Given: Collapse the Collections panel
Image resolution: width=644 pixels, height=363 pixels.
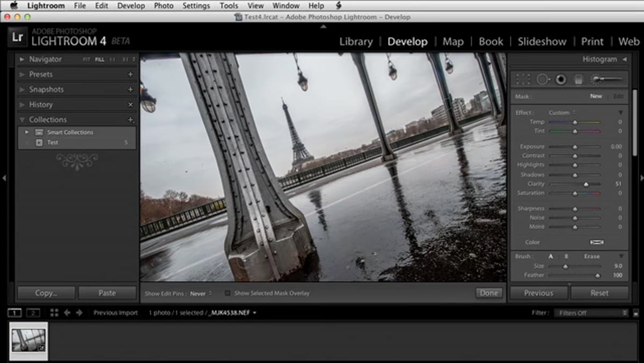Looking at the screenshot, I should 22,120.
